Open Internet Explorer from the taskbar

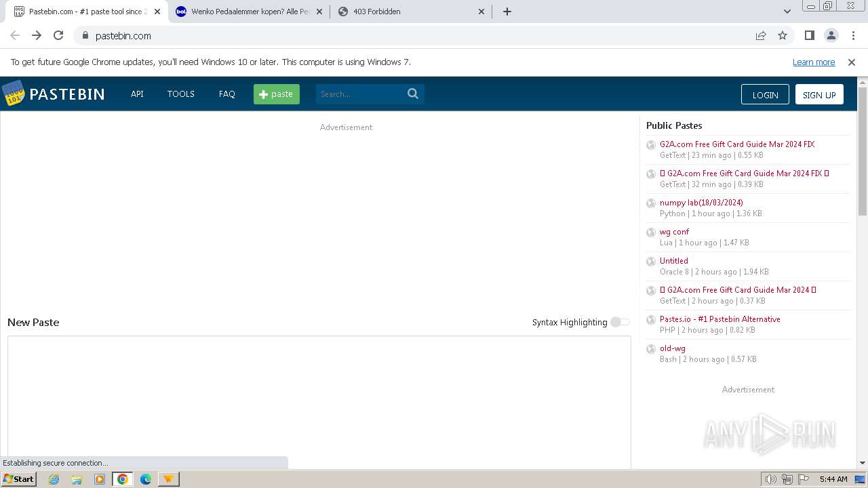point(54,479)
